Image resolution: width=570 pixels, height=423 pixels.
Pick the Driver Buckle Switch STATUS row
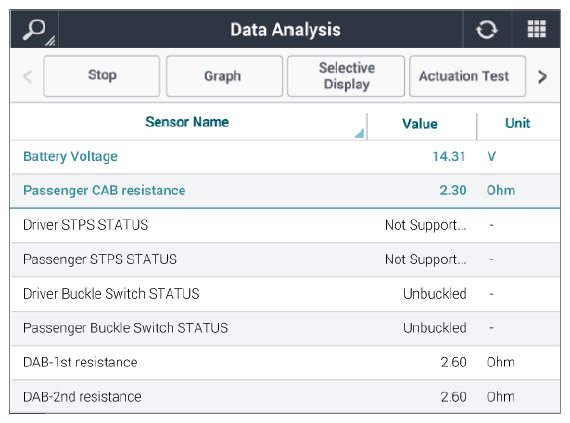click(285, 294)
